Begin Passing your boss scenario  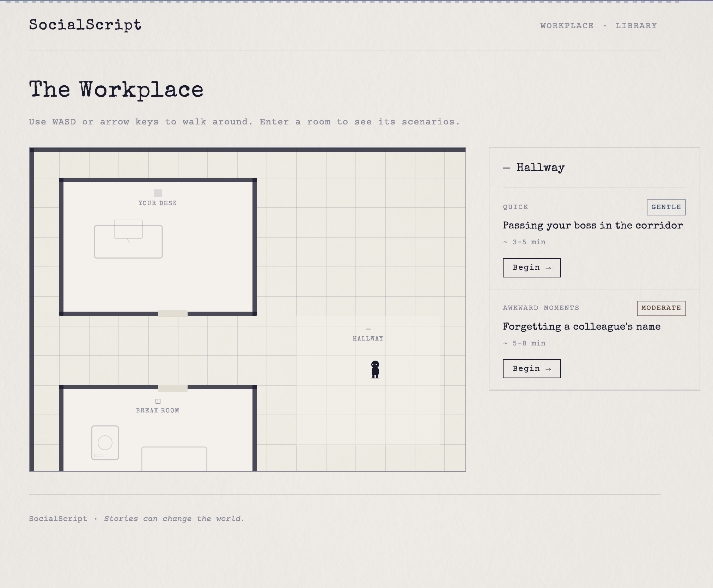coord(531,268)
